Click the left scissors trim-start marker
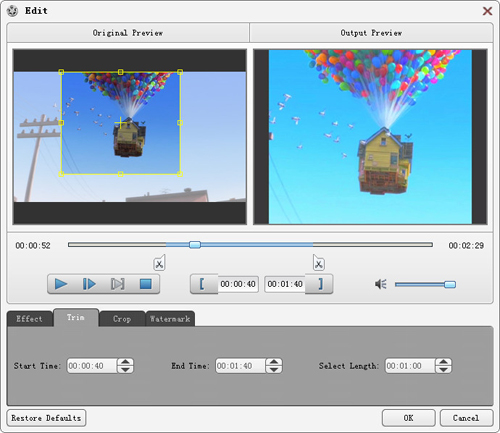 [x=159, y=263]
